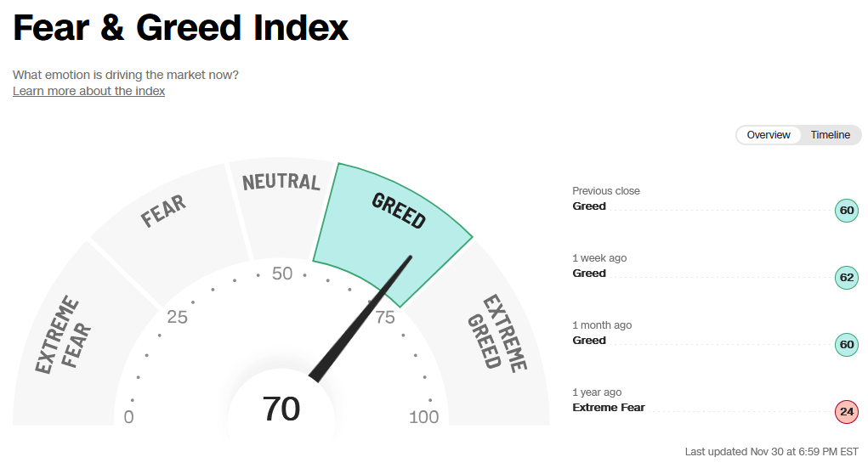Click the gauge needle pointer
The width and height of the screenshot is (868, 474).
(360, 319)
